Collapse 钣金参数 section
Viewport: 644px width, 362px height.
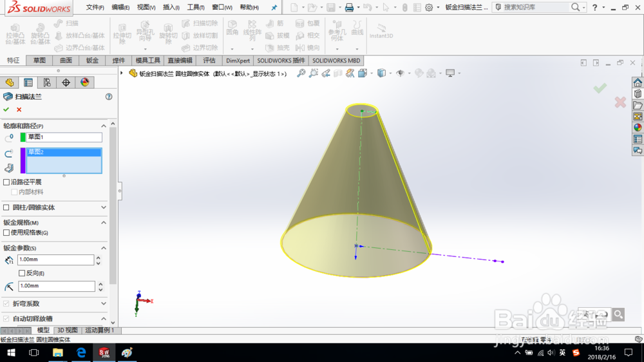click(x=104, y=248)
